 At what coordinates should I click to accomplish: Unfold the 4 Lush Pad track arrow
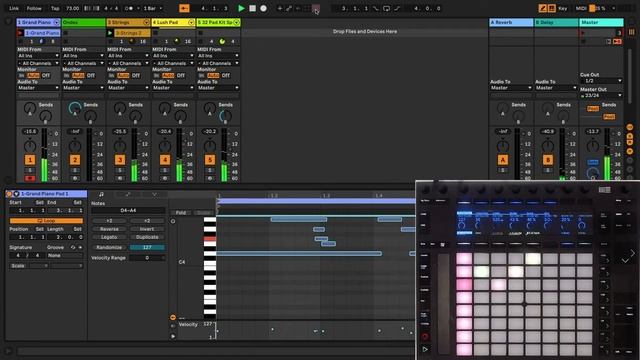point(191,22)
